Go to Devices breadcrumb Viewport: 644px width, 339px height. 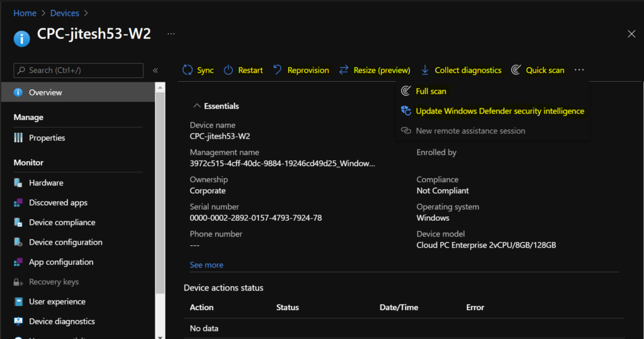click(x=65, y=13)
